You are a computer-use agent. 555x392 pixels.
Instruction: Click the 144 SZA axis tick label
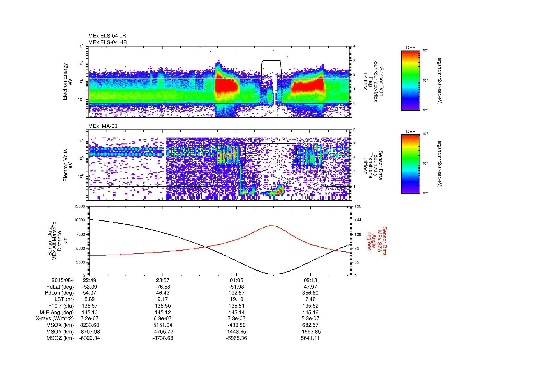coord(358,220)
